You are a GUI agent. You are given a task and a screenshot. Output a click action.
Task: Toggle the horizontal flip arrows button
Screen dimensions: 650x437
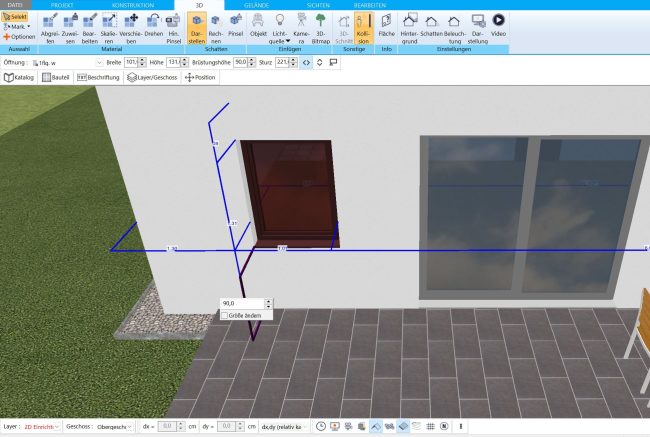click(x=306, y=63)
